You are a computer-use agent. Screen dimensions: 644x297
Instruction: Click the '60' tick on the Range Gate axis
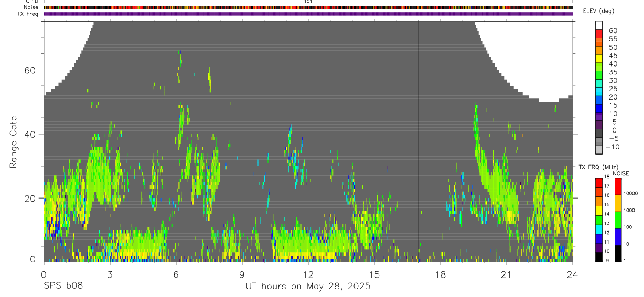[x=31, y=70]
